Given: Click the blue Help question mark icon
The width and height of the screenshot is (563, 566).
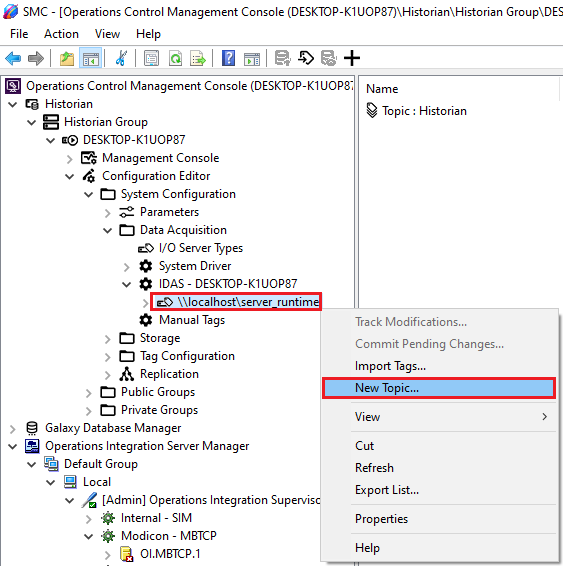Looking at the screenshot, I should pyautogui.click(x=228, y=58).
